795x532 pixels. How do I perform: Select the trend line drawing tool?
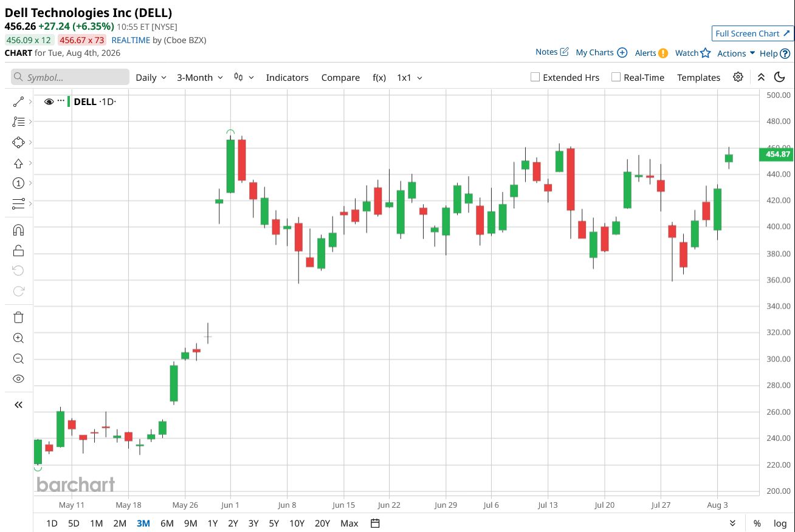coord(18,101)
